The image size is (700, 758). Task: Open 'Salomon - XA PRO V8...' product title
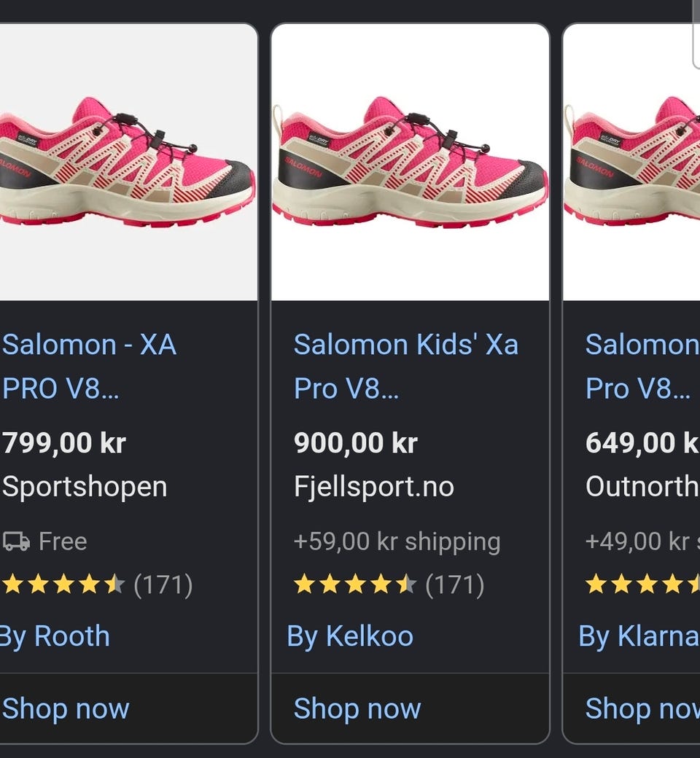point(89,367)
